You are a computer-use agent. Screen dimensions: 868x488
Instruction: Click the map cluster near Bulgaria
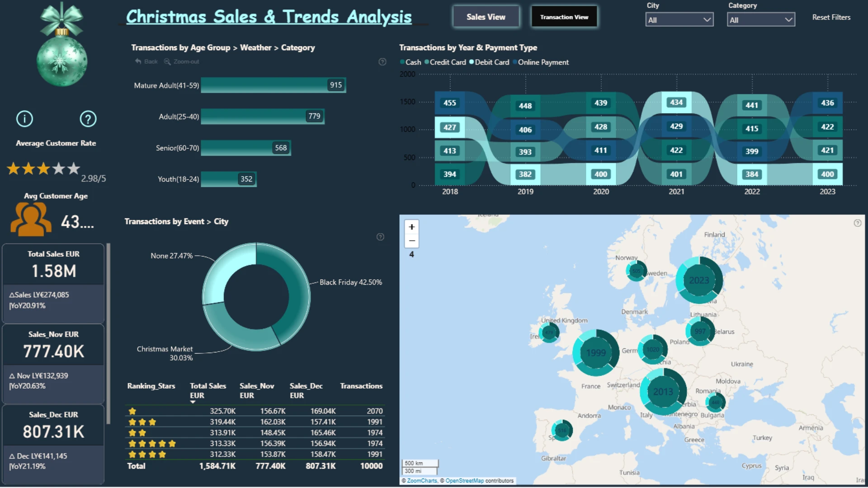[x=715, y=402]
